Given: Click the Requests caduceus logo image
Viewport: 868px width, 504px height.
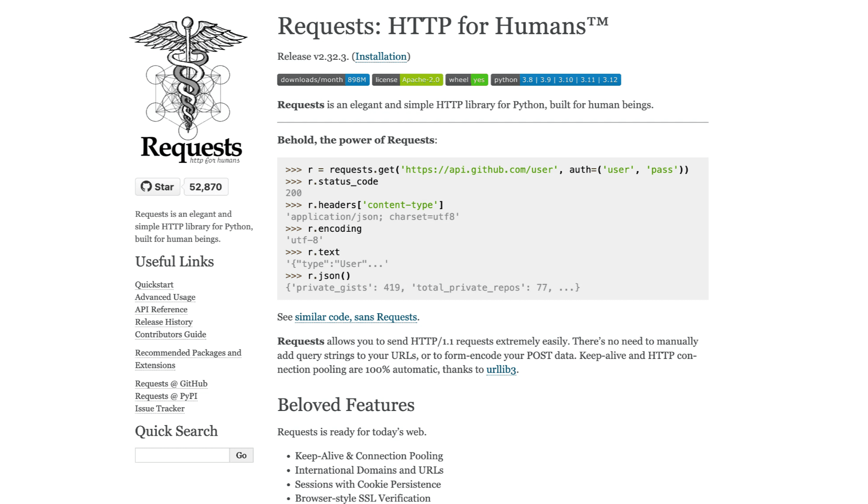Looking at the screenshot, I should tap(188, 90).
